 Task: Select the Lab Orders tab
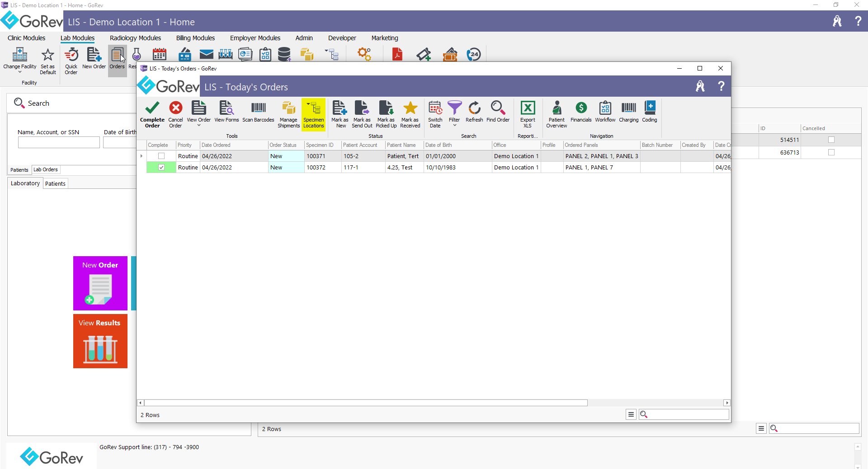tap(46, 169)
